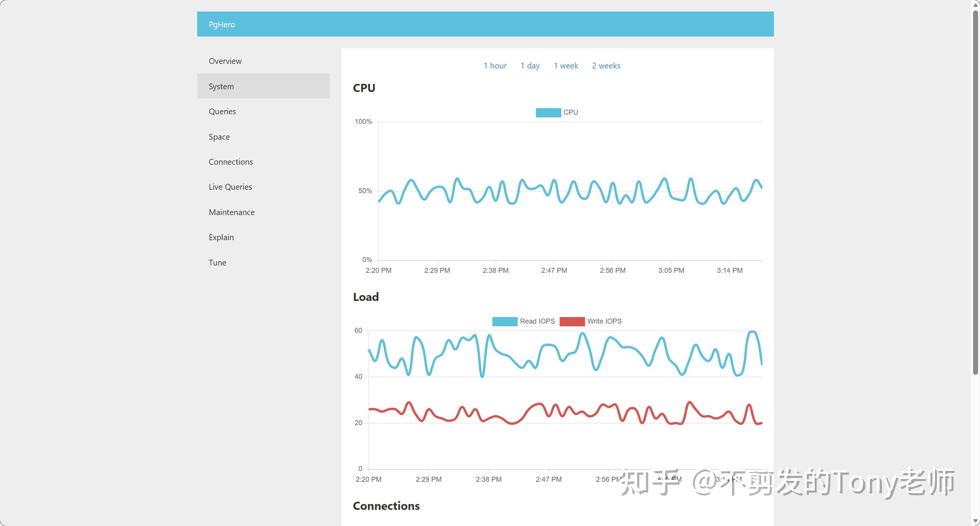Switch charts to 1 day range
This screenshot has width=980, height=526.
point(530,66)
